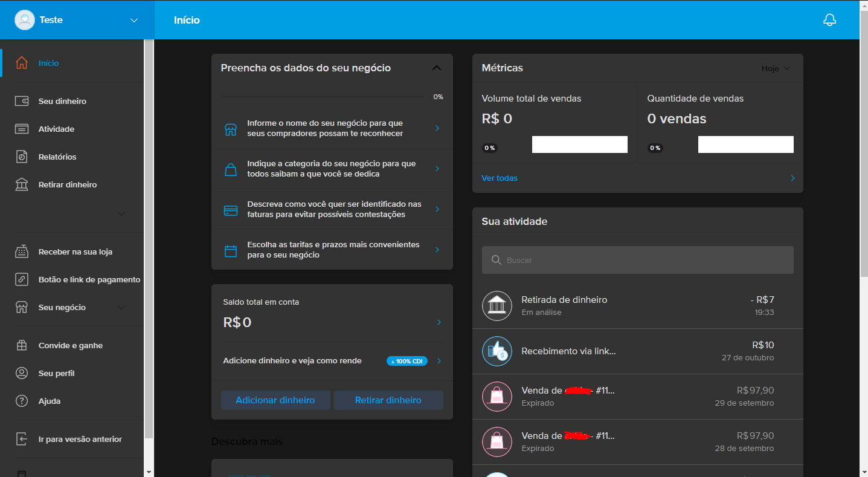Screen dimensions: 868x477
Task: Click the bag icon of 28 de setembro sale
Action: (x=497, y=442)
